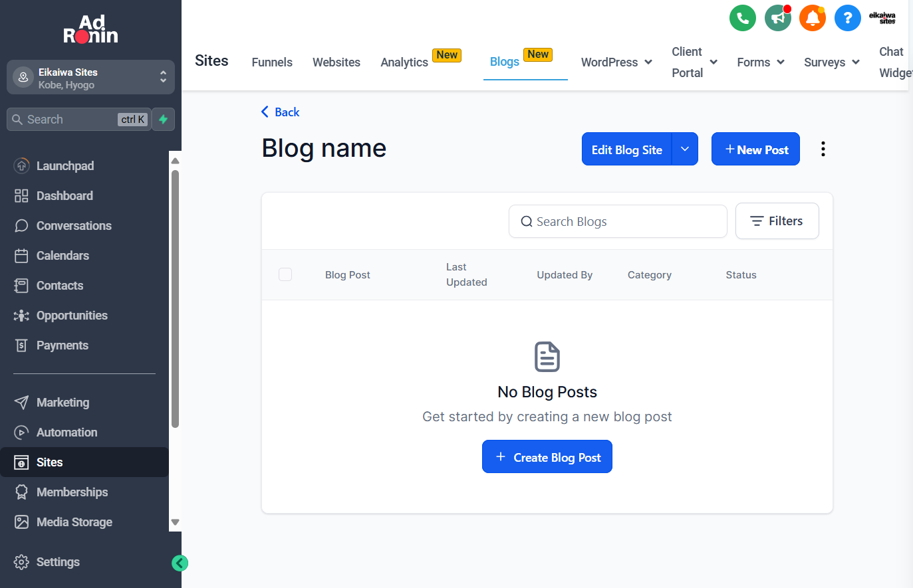Expand the Surveys dropdown menu
Image resolution: width=913 pixels, height=588 pixels.
coord(856,62)
